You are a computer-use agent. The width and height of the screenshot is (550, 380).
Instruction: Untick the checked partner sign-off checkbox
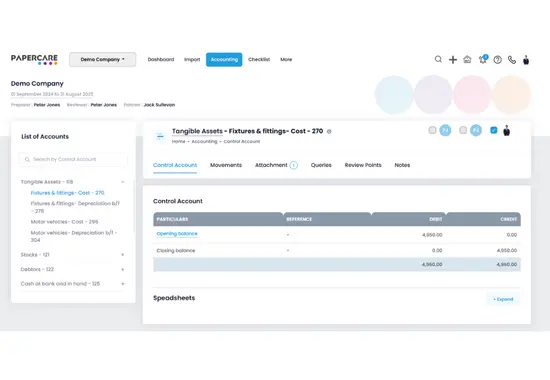click(494, 130)
